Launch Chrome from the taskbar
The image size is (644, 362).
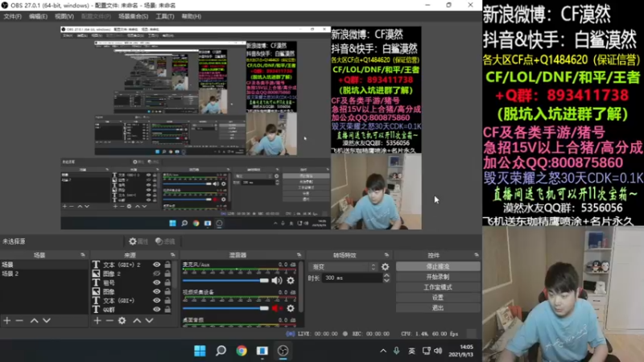pyautogui.click(x=242, y=351)
